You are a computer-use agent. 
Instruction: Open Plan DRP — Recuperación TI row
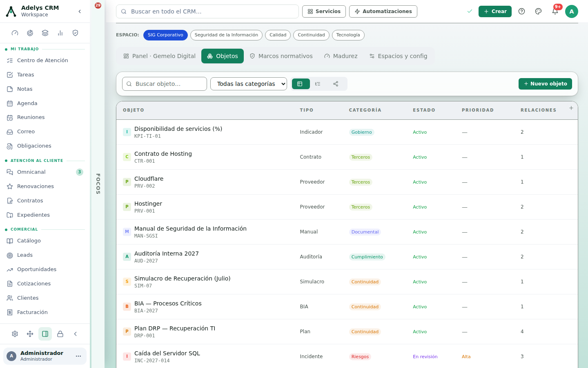click(347, 332)
